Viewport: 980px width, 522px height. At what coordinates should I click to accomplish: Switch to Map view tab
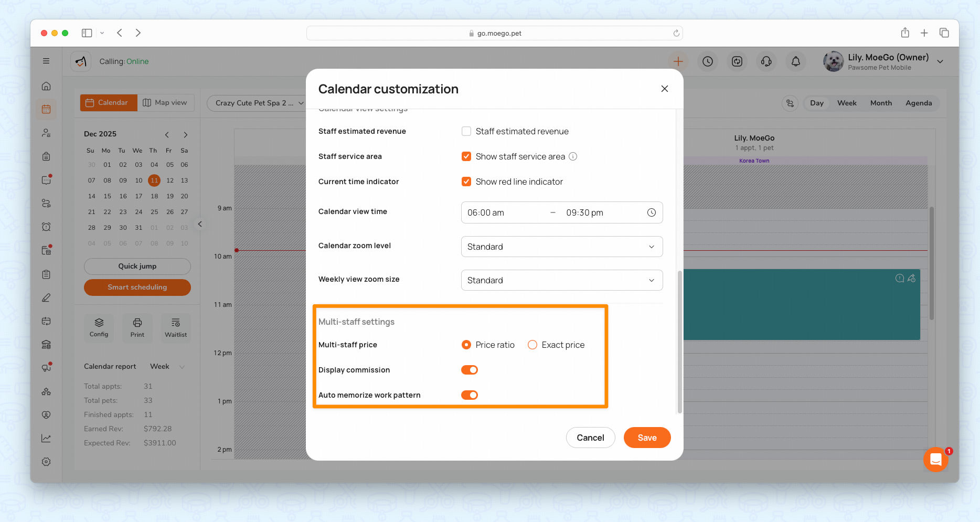(165, 103)
